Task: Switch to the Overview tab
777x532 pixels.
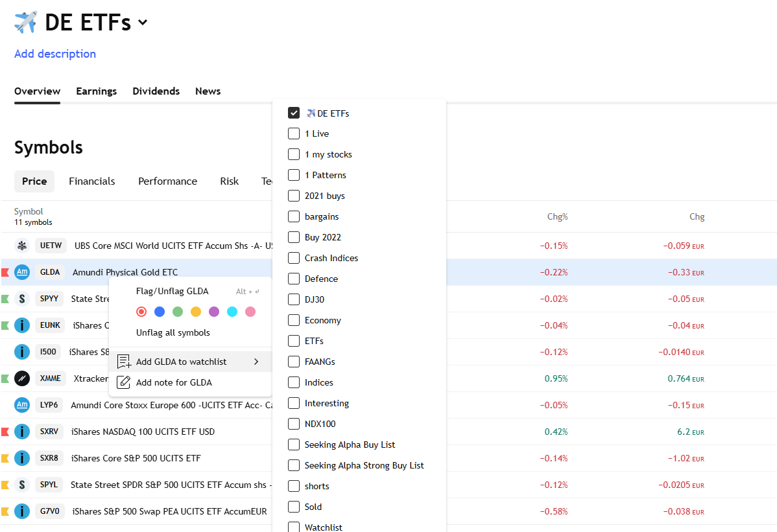Action: [x=37, y=91]
